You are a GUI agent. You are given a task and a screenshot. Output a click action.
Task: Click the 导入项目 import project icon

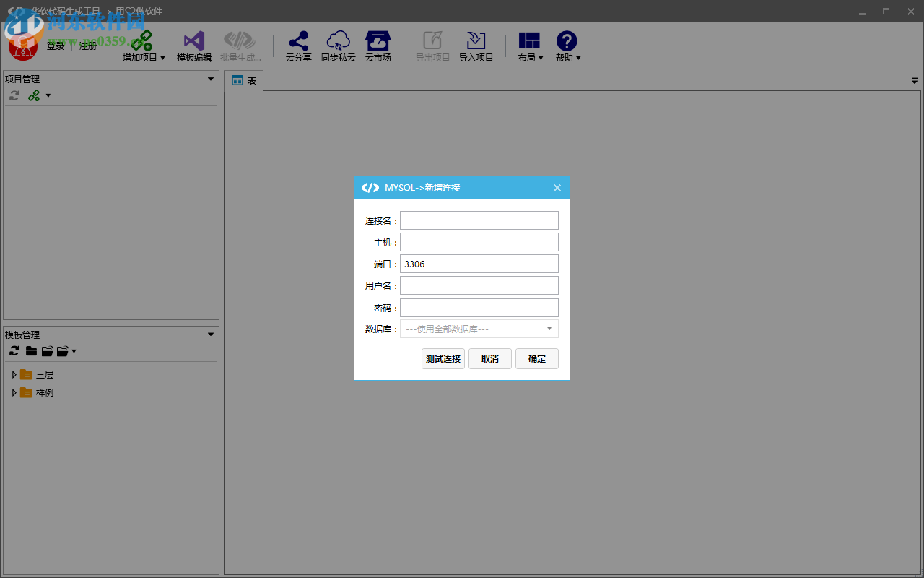pos(476,41)
